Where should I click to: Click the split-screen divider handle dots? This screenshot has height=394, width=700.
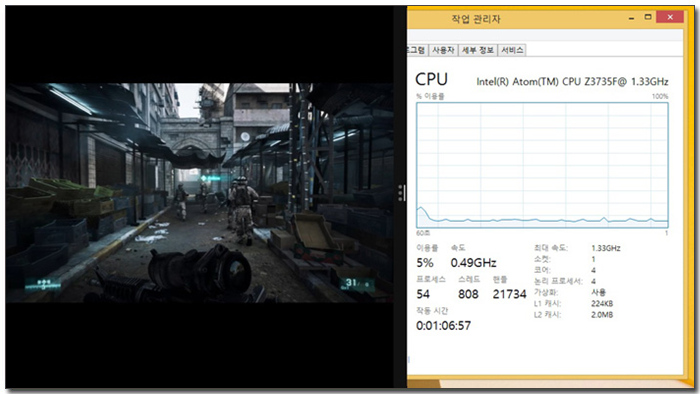point(401,193)
